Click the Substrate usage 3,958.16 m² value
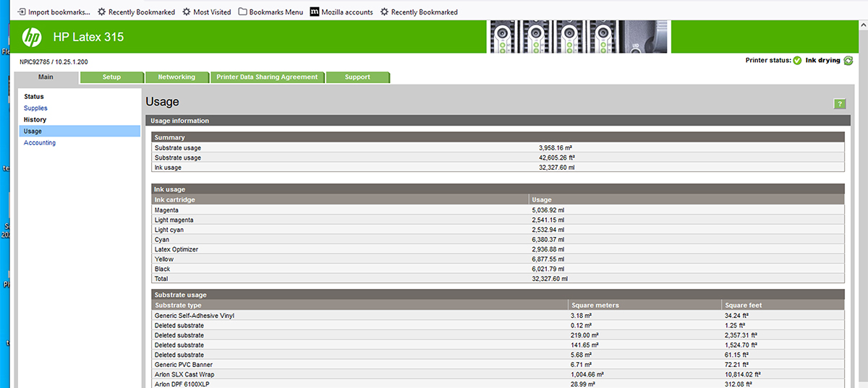This screenshot has width=868, height=388. click(556, 147)
